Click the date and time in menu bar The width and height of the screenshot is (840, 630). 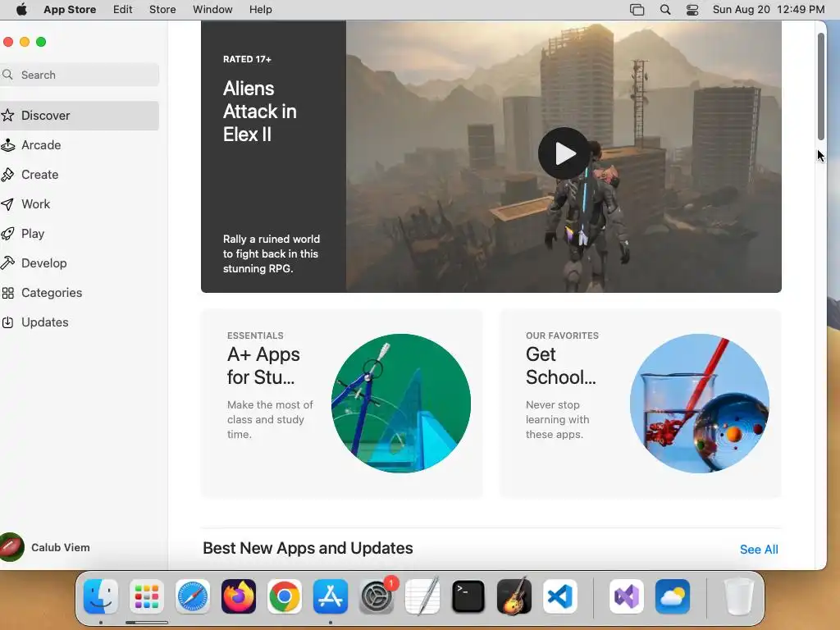tap(768, 10)
